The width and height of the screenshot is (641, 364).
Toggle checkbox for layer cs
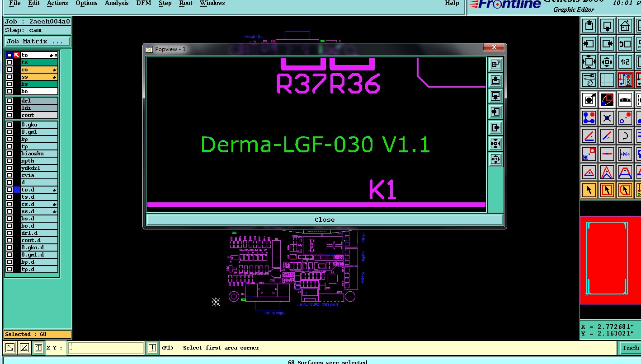click(x=9, y=70)
